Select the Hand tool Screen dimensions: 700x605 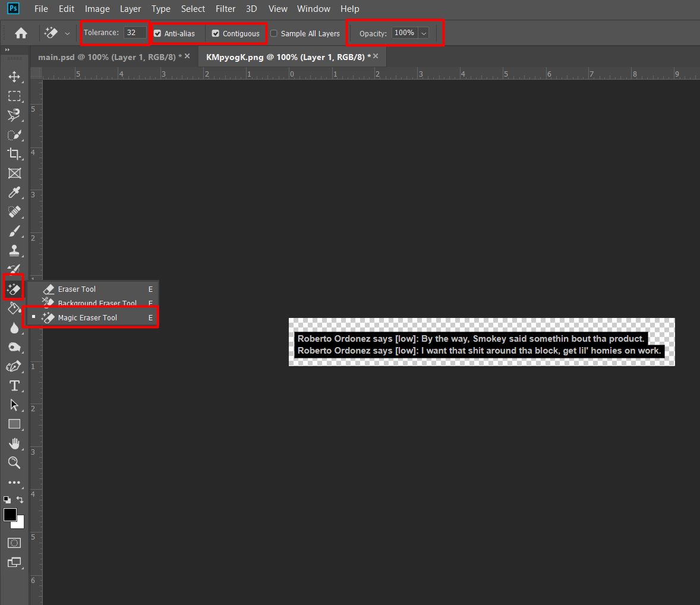pos(14,443)
